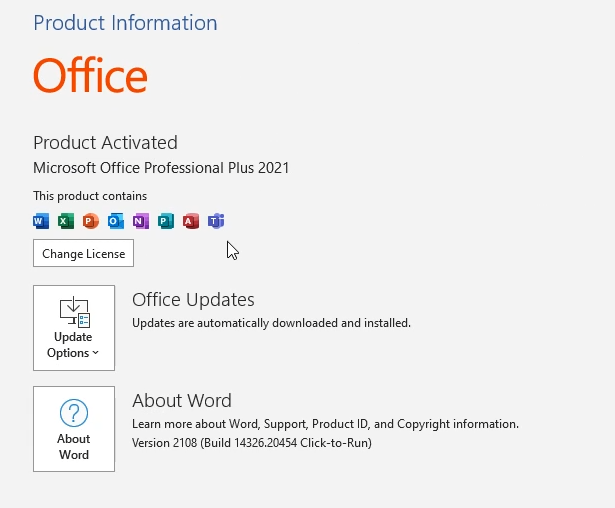
Task: Click the orange Office logo
Action: point(90,76)
